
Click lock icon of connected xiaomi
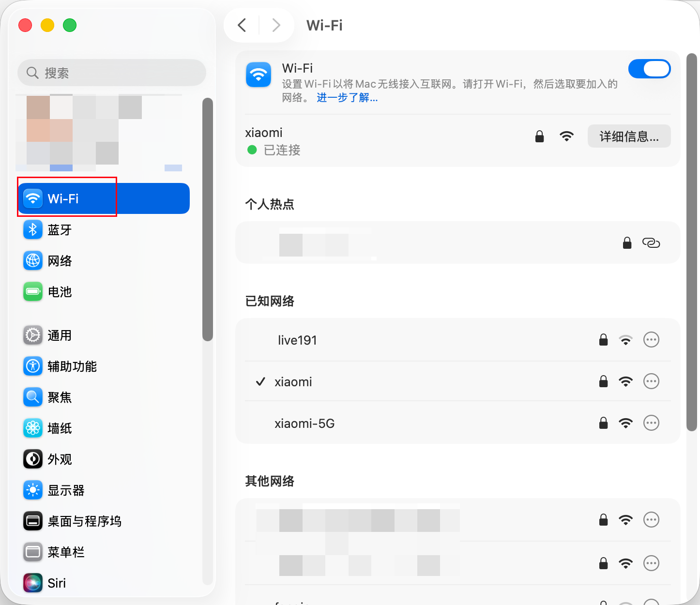tap(539, 136)
